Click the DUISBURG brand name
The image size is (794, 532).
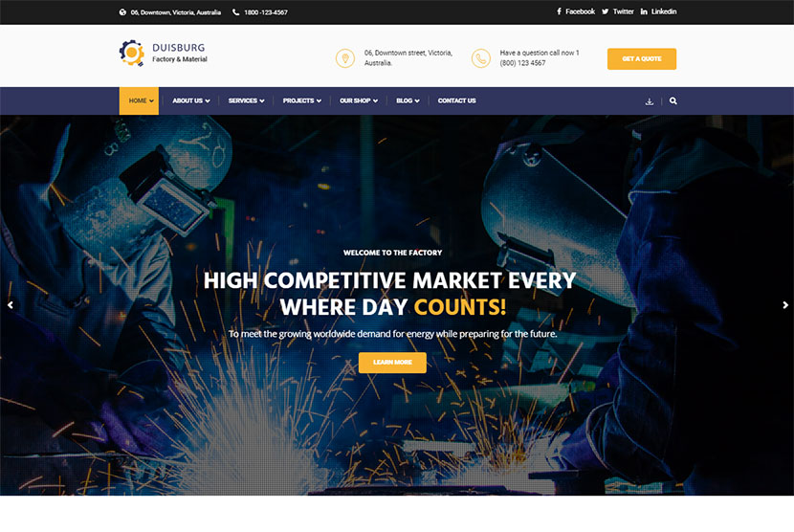(179, 48)
